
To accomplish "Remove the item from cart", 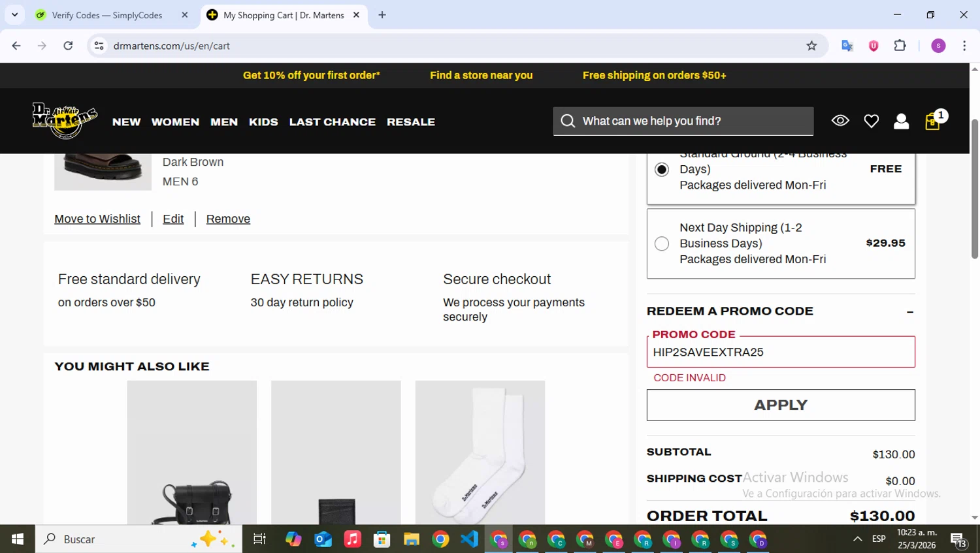I will pyautogui.click(x=228, y=219).
